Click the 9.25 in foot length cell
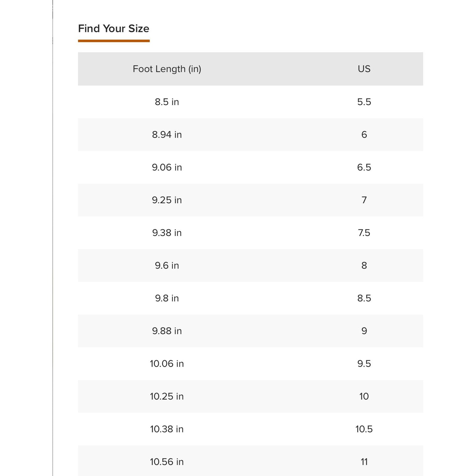476x476 pixels. 167,200
